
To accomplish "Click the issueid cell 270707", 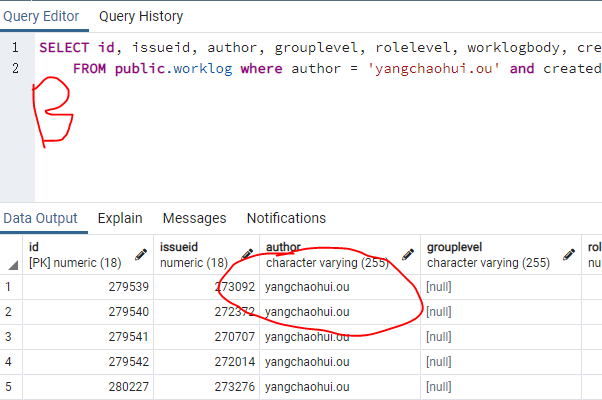I will coord(207,337).
